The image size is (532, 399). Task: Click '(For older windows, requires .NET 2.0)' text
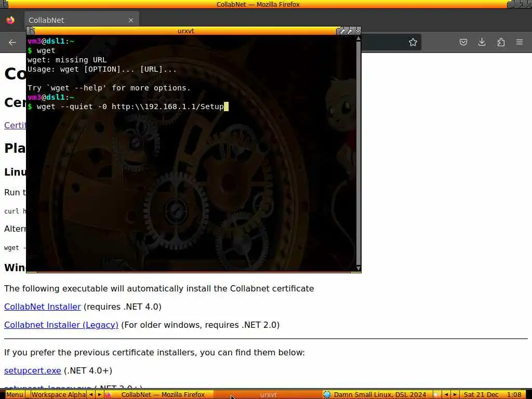click(200, 325)
